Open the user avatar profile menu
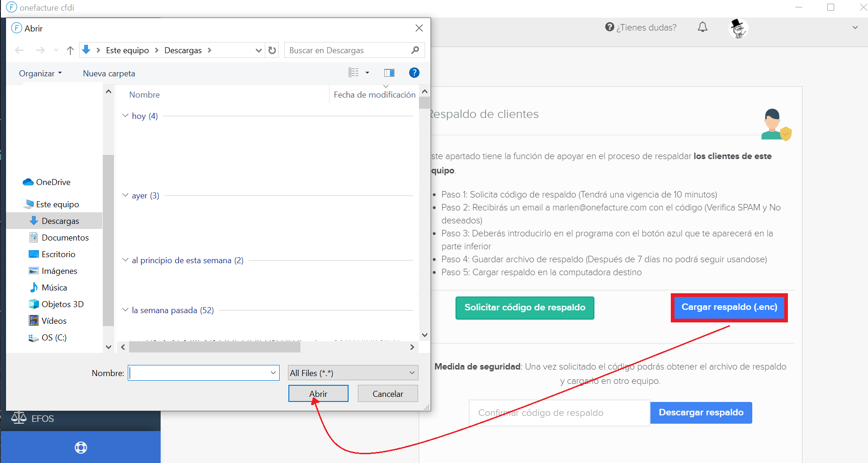Image resolution: width=868 pixels, height=463 pixels. pyautogui.click(x=738, y=28)
